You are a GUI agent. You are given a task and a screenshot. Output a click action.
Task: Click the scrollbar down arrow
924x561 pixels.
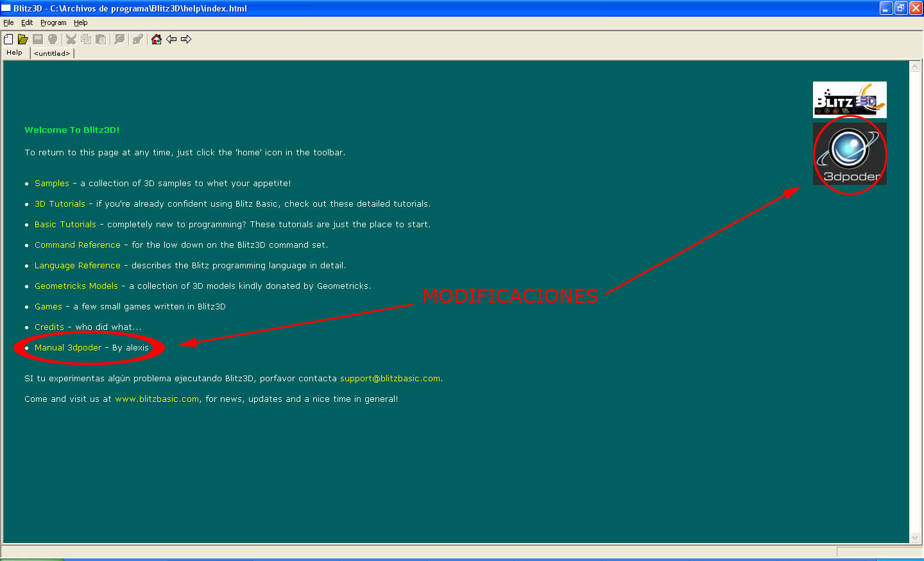915,538
